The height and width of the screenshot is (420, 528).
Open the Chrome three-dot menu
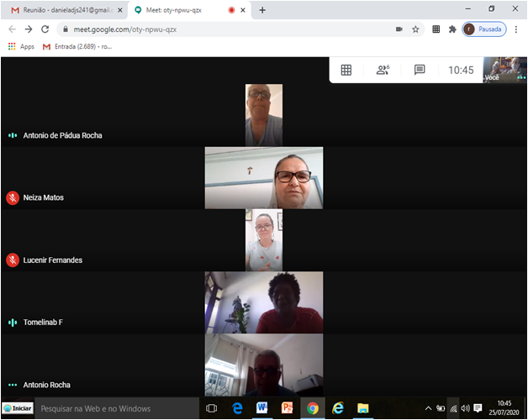coord(516,29)
